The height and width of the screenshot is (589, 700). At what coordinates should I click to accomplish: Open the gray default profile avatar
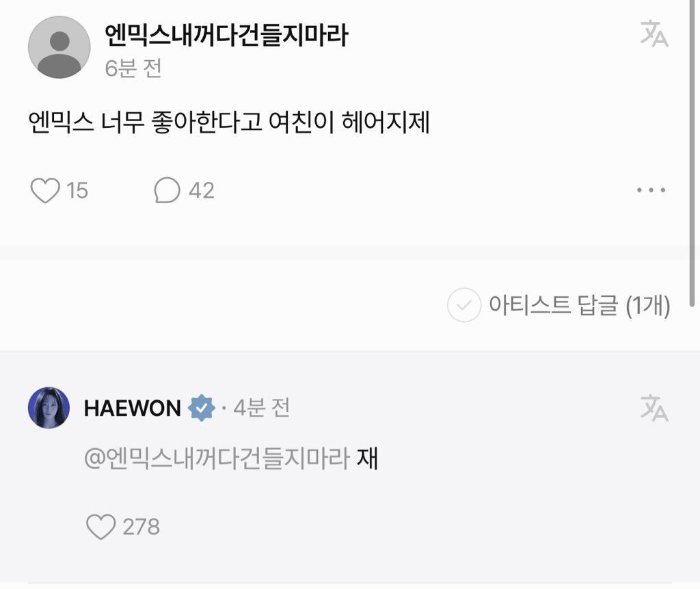(59, 47)
